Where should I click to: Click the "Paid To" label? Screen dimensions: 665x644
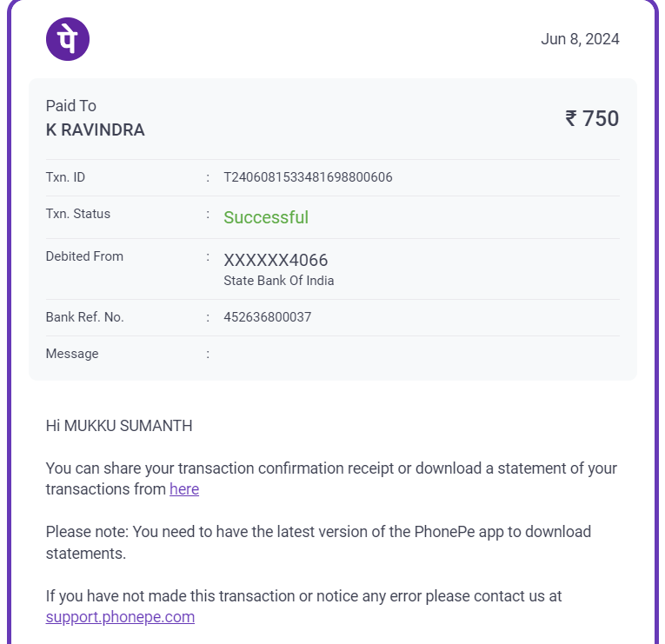pyautogui.click(x=71, y=106)
